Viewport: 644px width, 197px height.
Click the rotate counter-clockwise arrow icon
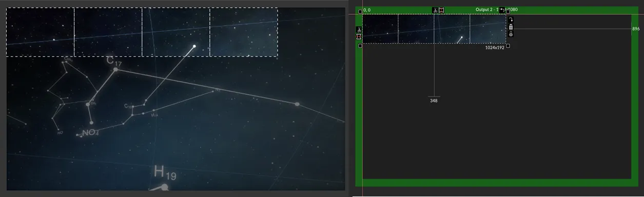point(502,10)
